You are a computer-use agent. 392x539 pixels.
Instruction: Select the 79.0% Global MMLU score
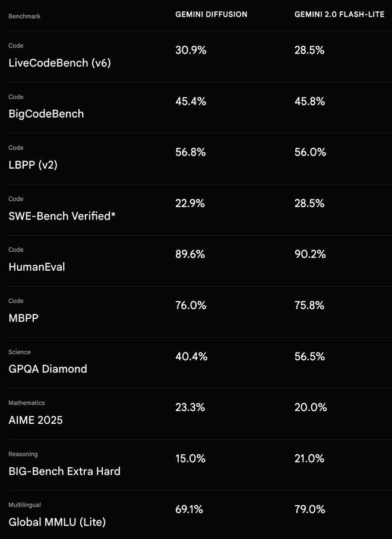(x=309, y=510)
